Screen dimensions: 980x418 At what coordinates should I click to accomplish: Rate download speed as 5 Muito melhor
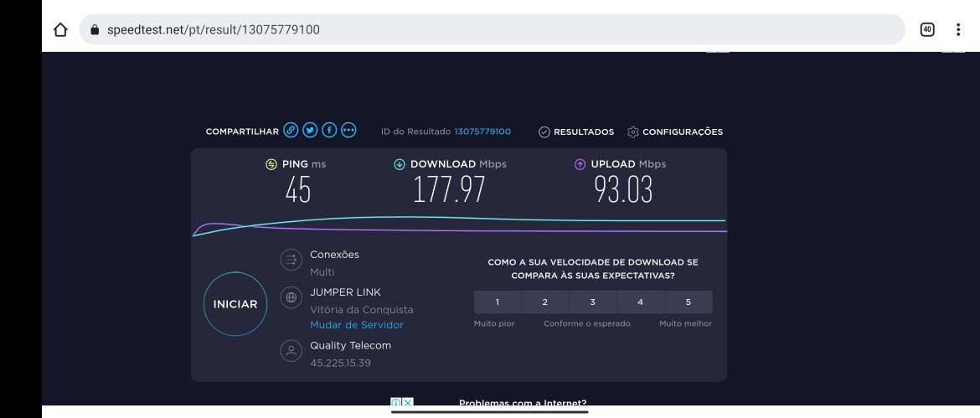click(x=688, y=302)
